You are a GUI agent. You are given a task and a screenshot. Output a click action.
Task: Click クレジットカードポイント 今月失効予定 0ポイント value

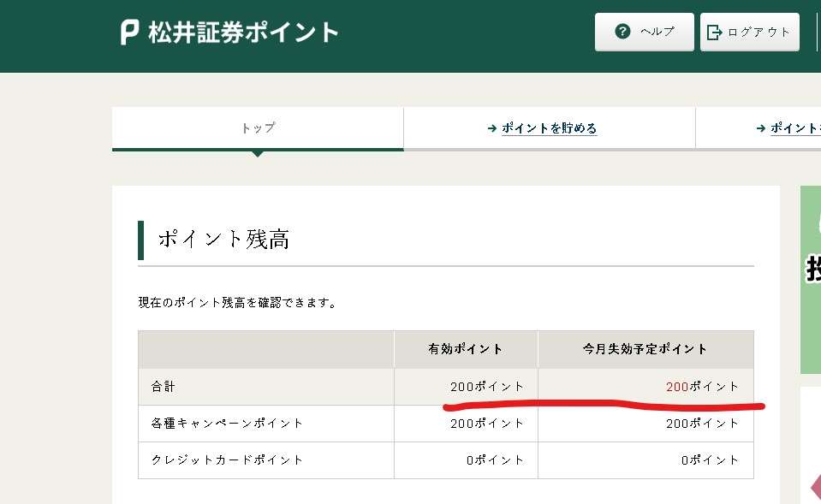(x=710, y=460)
